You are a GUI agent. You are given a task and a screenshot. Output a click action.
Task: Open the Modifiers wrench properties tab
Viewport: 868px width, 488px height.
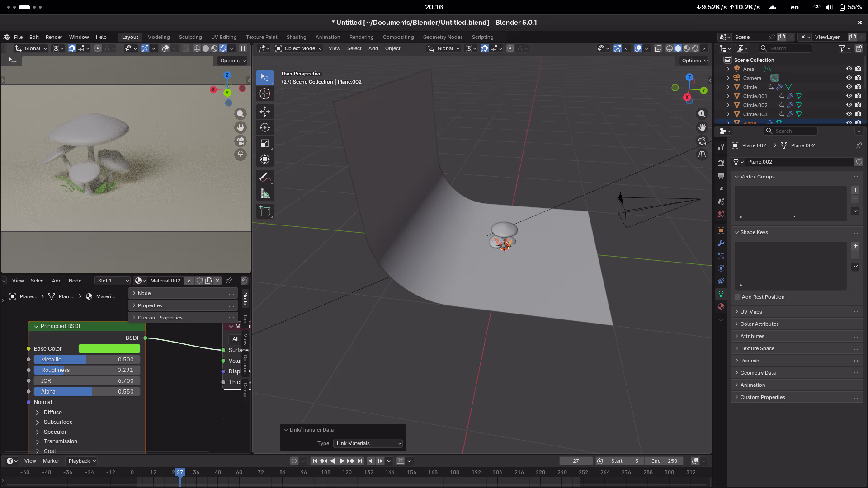721,243
